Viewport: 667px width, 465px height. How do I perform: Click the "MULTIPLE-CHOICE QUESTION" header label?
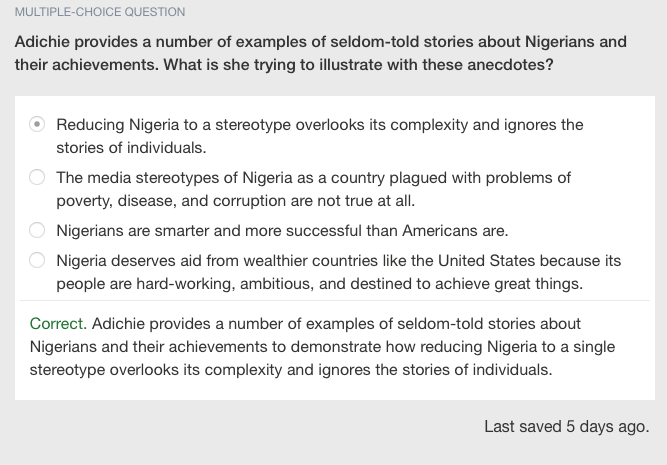(100, 12)
